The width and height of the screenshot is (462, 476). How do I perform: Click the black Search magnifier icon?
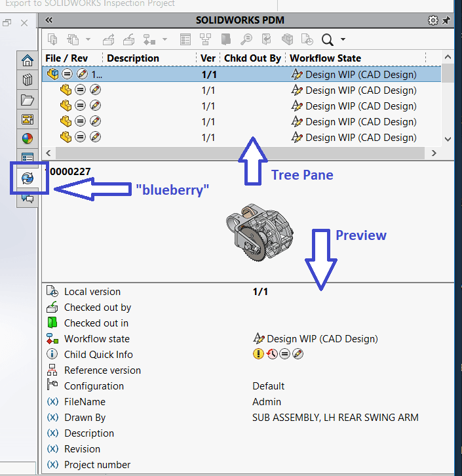(x=328, y=39)
